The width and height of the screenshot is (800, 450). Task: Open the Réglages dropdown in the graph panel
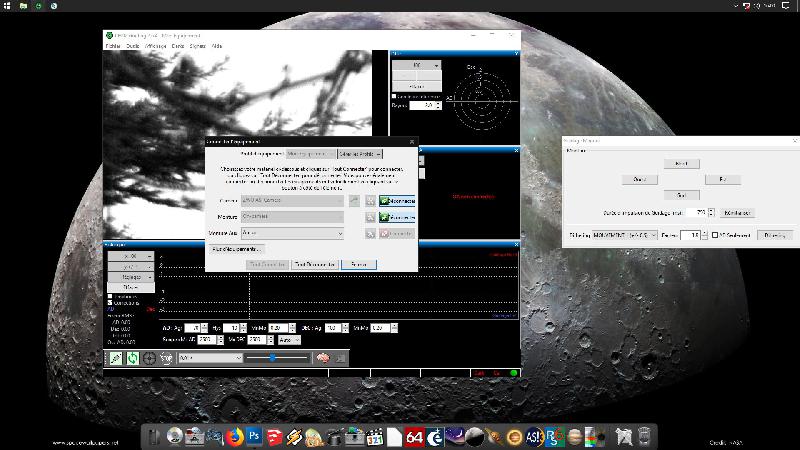[131, 277]
